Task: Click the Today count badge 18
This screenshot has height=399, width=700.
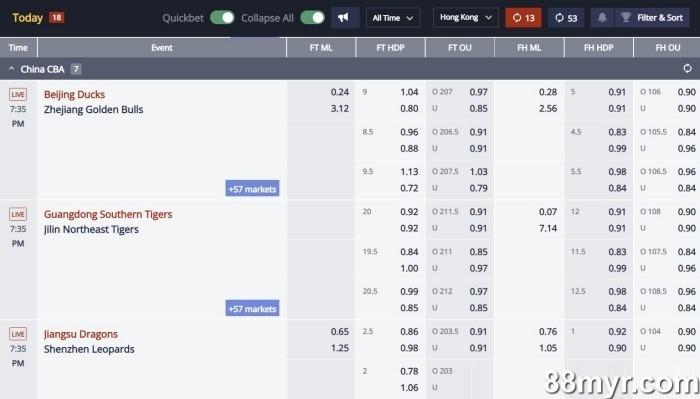Action: pos(56,17)
